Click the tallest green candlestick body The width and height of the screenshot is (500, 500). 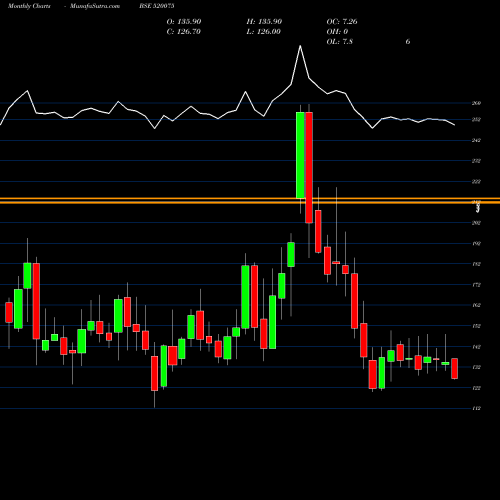(x=300, y=155)
